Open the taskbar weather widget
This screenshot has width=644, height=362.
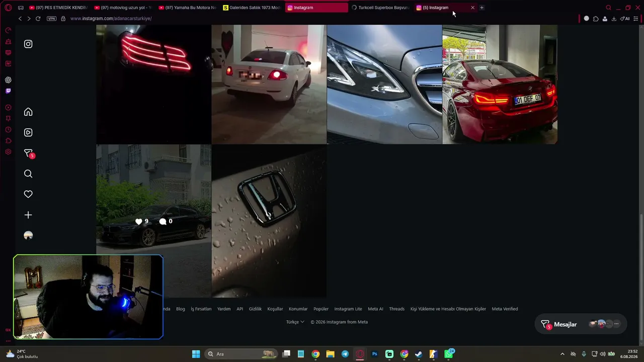(21, 354)
